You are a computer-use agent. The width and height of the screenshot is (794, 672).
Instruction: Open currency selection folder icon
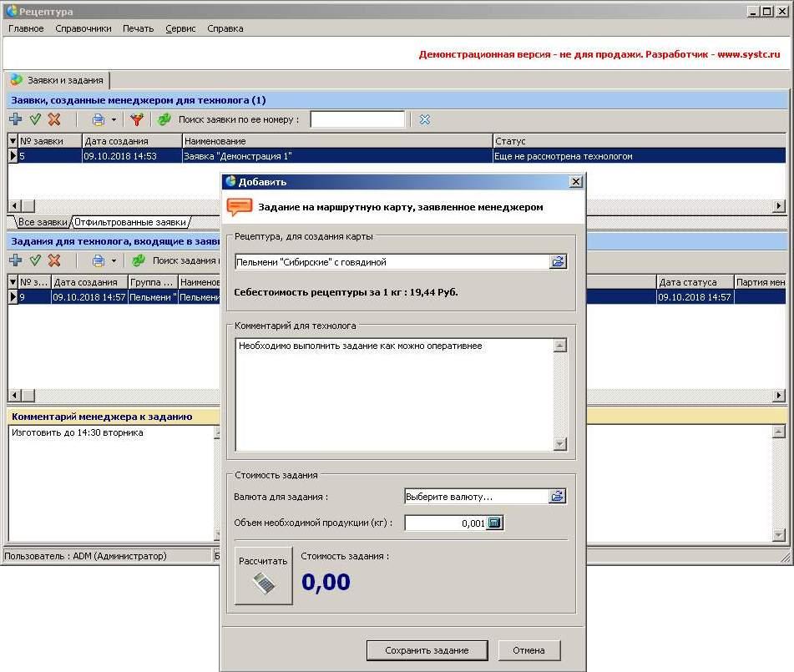[x=558, y=497]
